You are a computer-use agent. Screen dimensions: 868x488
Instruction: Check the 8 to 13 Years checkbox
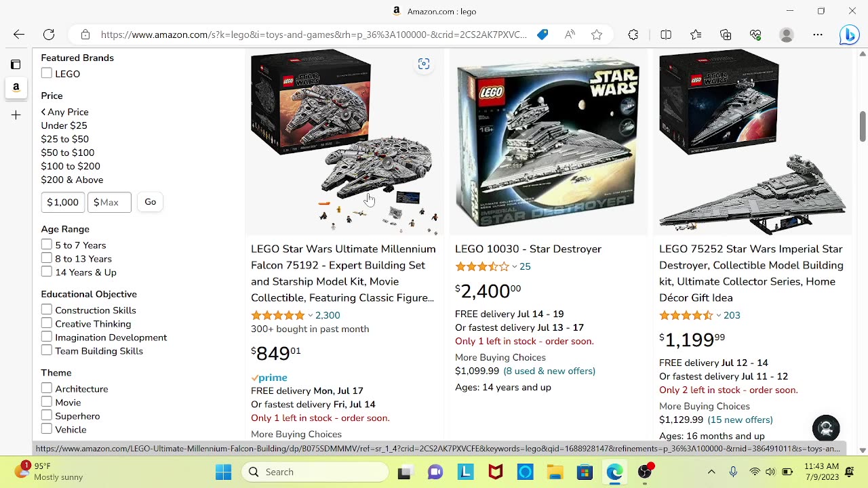coord(47,258)
